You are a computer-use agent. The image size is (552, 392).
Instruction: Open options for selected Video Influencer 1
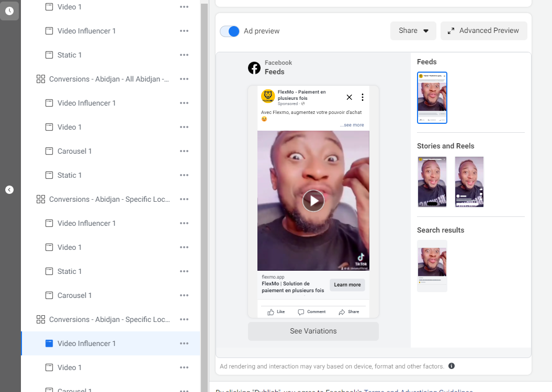pos(184,343)
